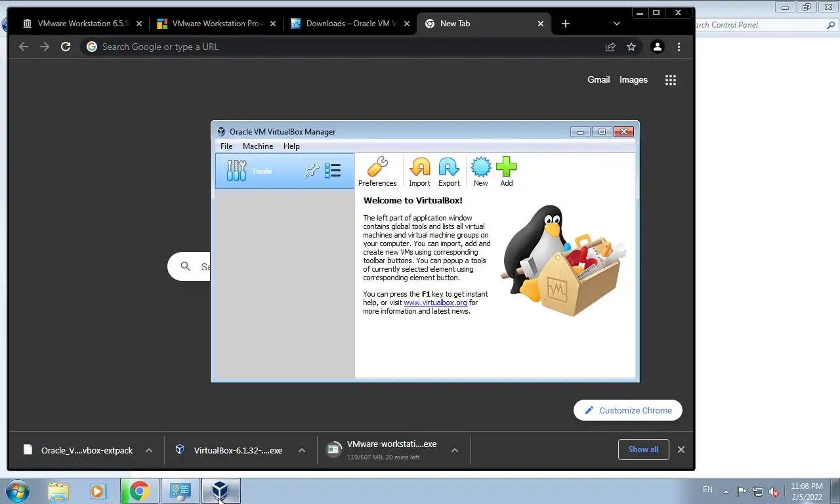
Task: Open VirtualBox Preferences
Action: pyautogui.click(x=377, y=172)
